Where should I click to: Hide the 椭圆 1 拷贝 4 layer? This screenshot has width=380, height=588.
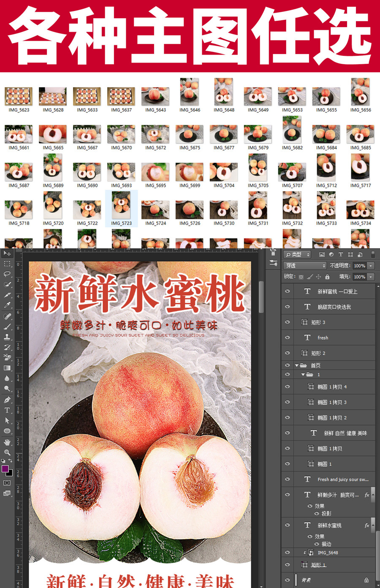[x=288, y=387]
